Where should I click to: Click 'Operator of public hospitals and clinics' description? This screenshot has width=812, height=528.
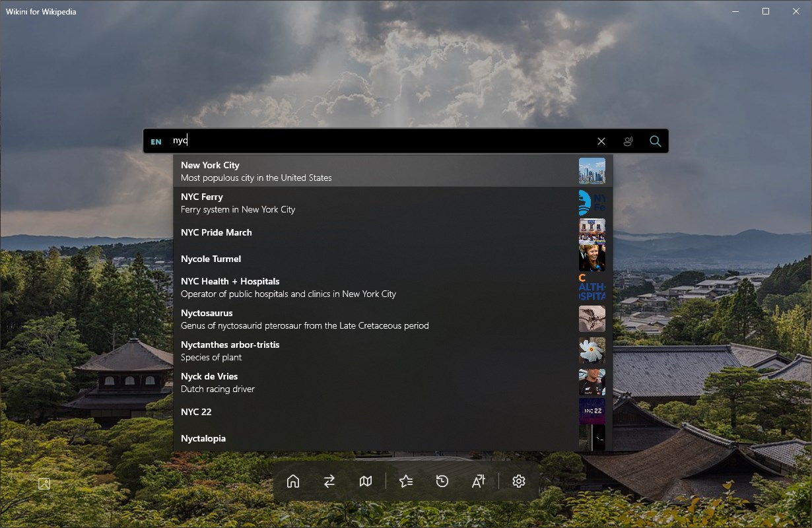[288, 294]
